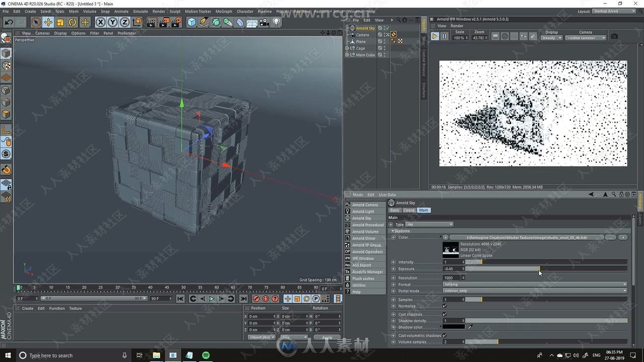Screen dimensions: 644x362
Task: Click the IPR globe display icon
Action: 505,36
